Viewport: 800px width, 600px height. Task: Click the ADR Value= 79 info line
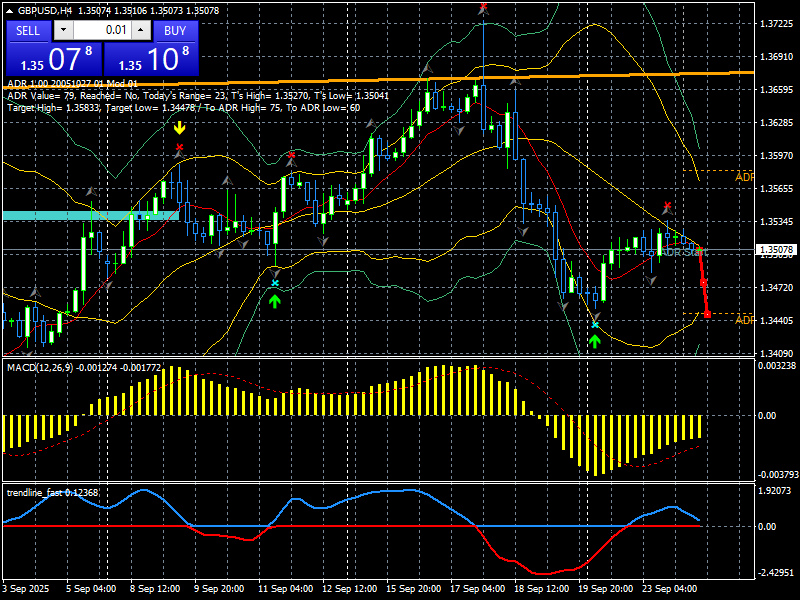coord(198,95)
